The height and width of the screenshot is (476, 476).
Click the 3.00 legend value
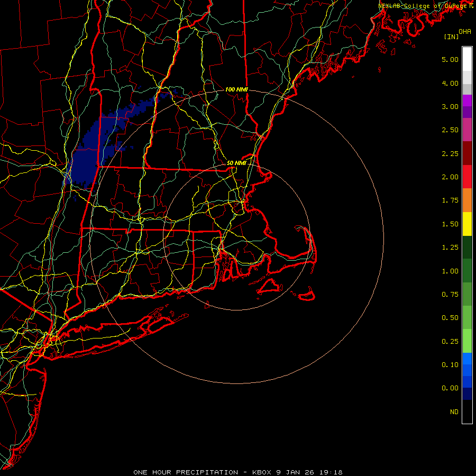(x=450, y=106)
